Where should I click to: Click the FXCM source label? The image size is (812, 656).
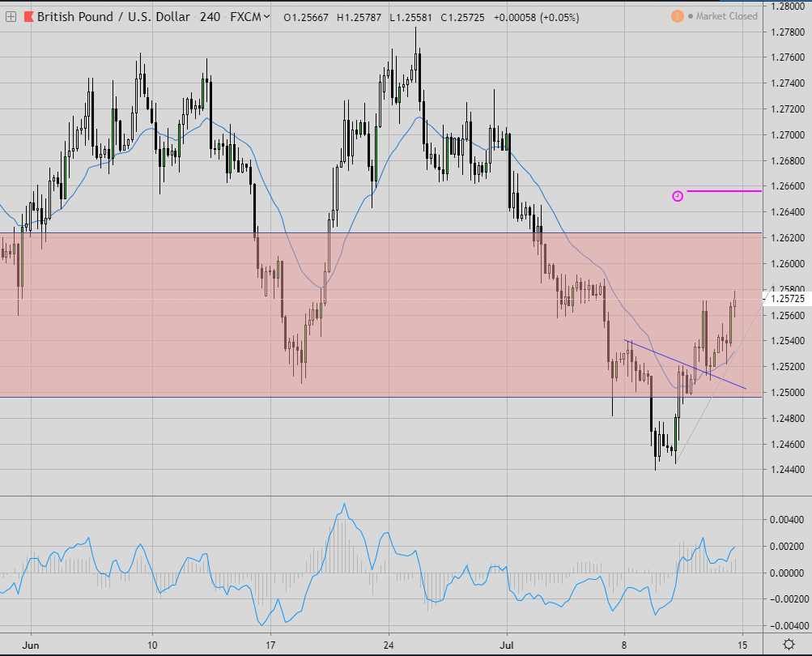point(245,17)
